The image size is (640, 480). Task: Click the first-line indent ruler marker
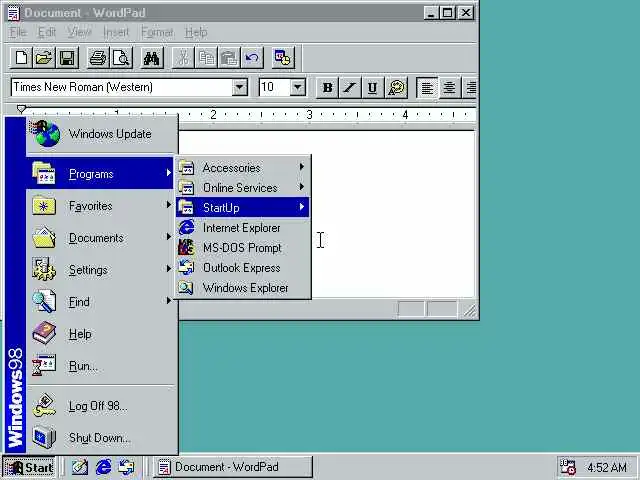point(22,109)
